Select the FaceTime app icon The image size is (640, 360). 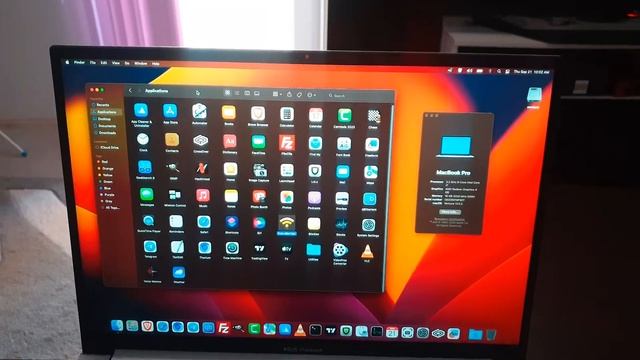pos(258,142)
